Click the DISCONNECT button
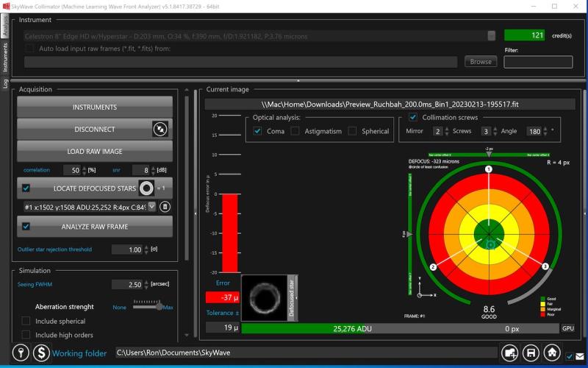This screenshot has width=588, height=368. tap(95, 130)
